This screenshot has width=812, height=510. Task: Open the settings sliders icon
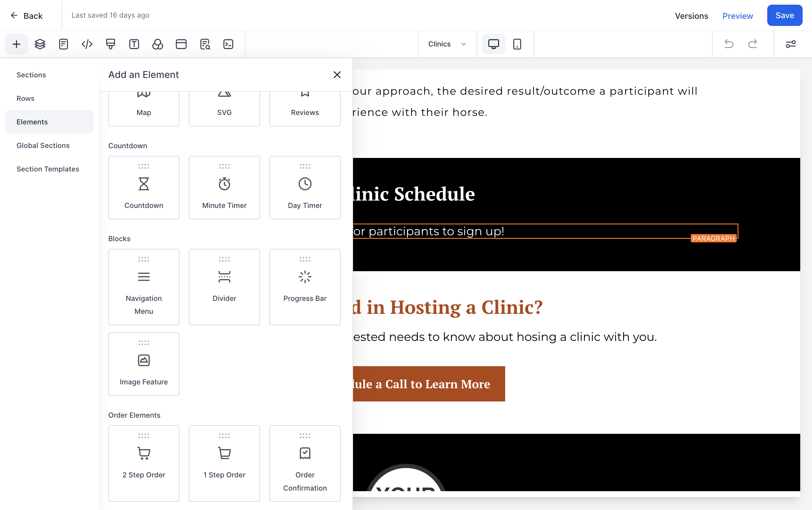[791, 44]
